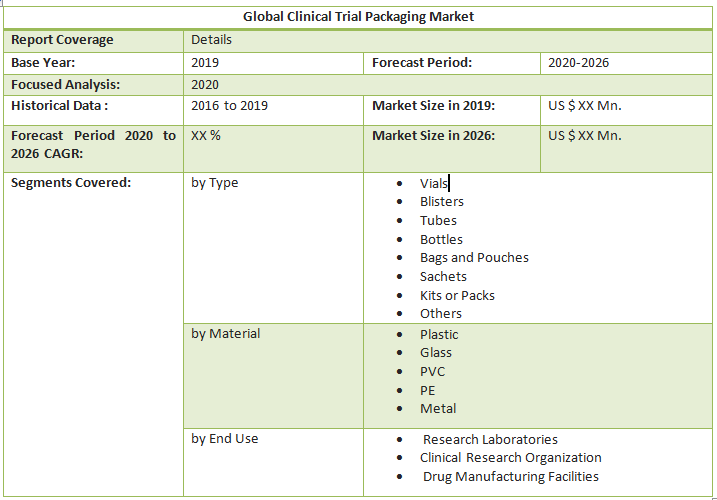Screen dimensions: 717x500
Task: Click the Glass list item
Action: click(436, 352)
